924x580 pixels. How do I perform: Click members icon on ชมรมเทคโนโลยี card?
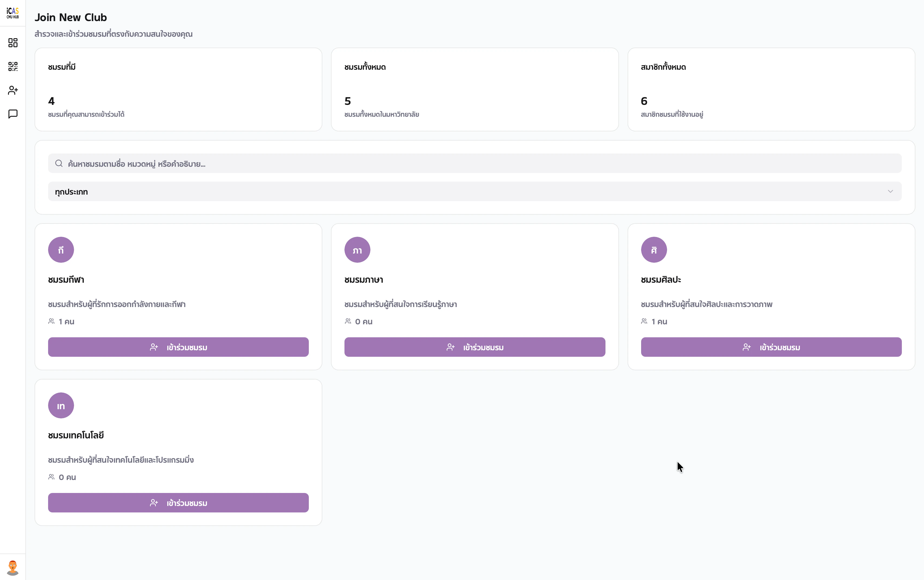(x=51, y=477)
